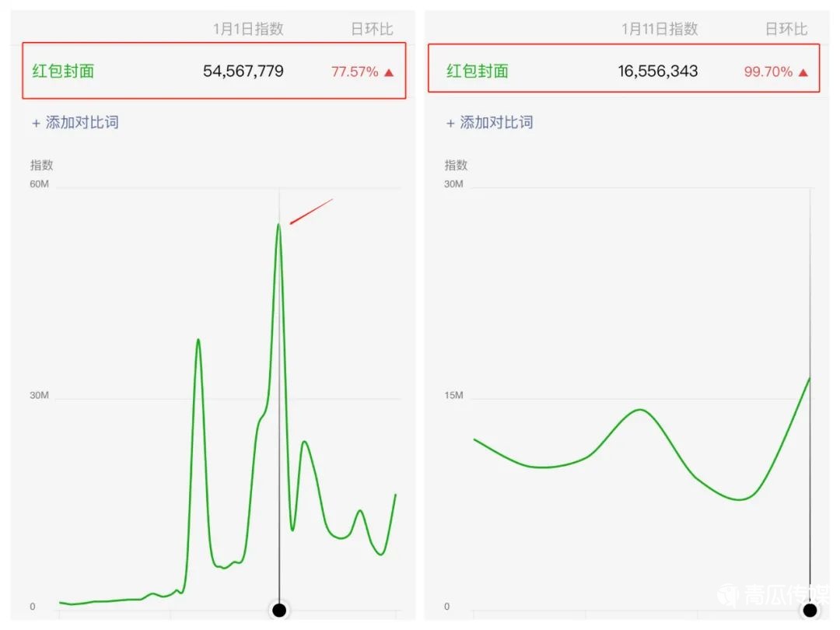Viewport: 840px width, 630px height.
Task: Click the index value 16,556,343
Action: (x=658, y=72)
